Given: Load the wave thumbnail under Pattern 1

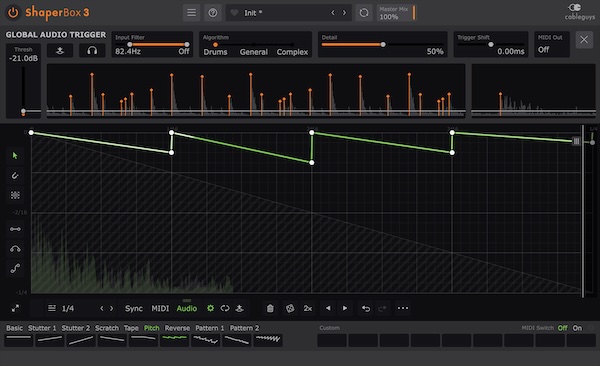Looking at the screenshot, I should [205, 340].
